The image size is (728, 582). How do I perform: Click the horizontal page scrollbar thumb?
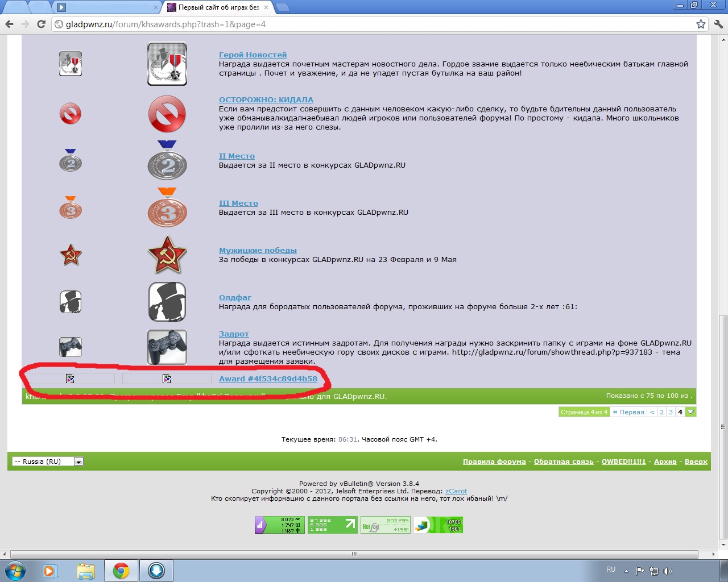354,554
